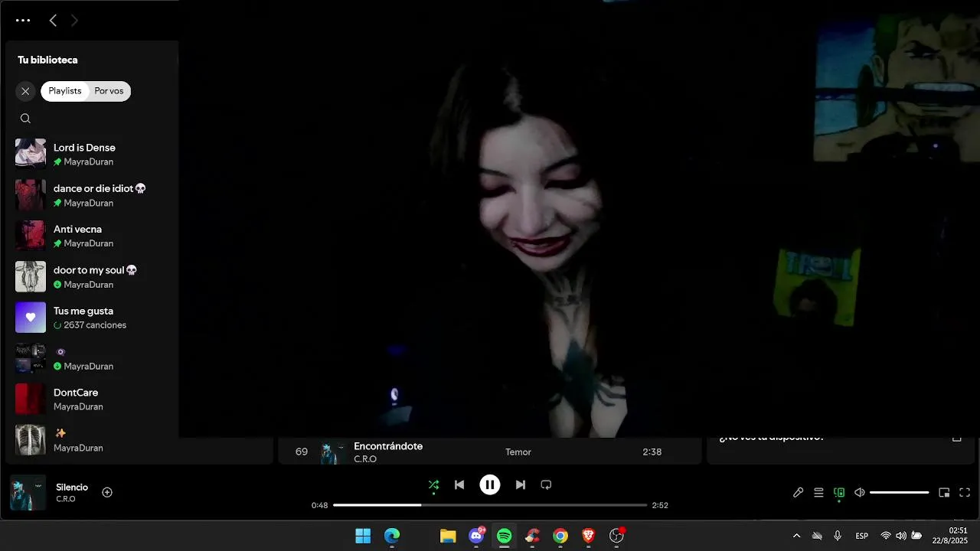
Task: Open the battery status tray icon
Action: (916, 536)
